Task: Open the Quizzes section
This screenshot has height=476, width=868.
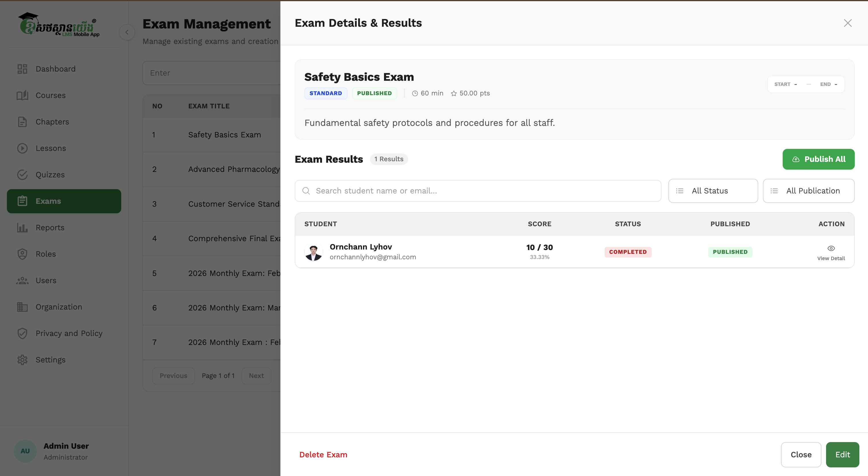Action: 50,174
